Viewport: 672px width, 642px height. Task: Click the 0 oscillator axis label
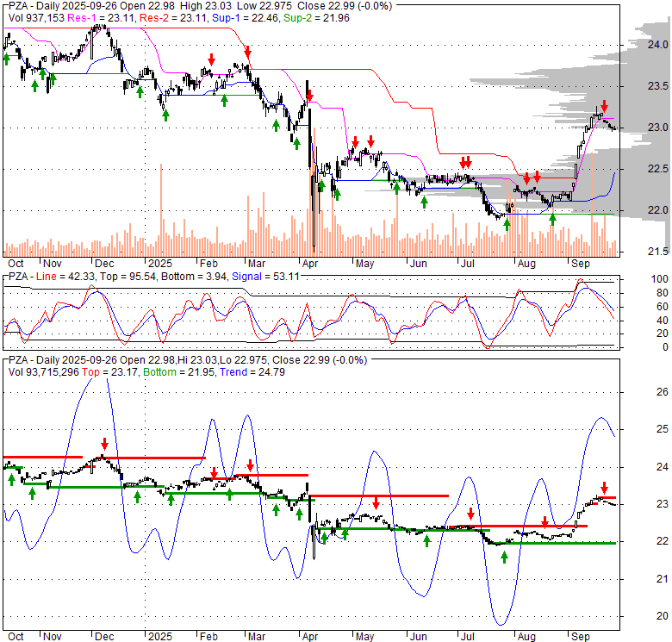(x=665, y=347)
